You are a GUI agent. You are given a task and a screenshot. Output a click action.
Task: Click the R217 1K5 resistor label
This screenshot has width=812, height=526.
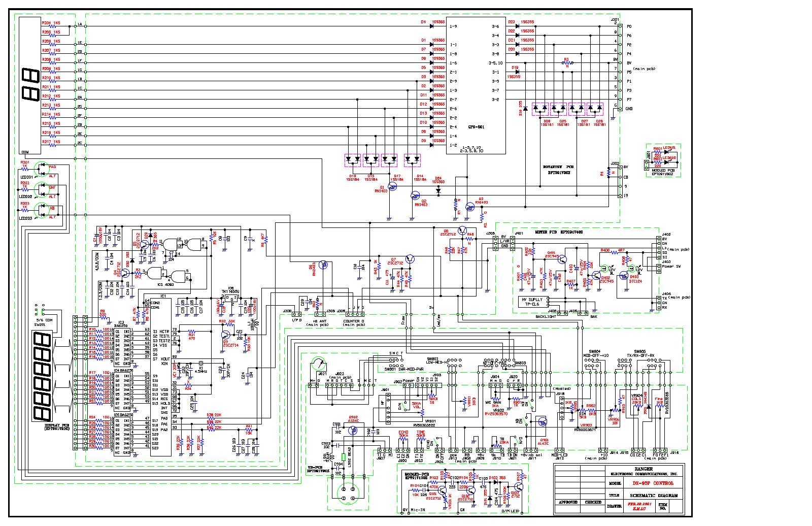coord(51,142)
